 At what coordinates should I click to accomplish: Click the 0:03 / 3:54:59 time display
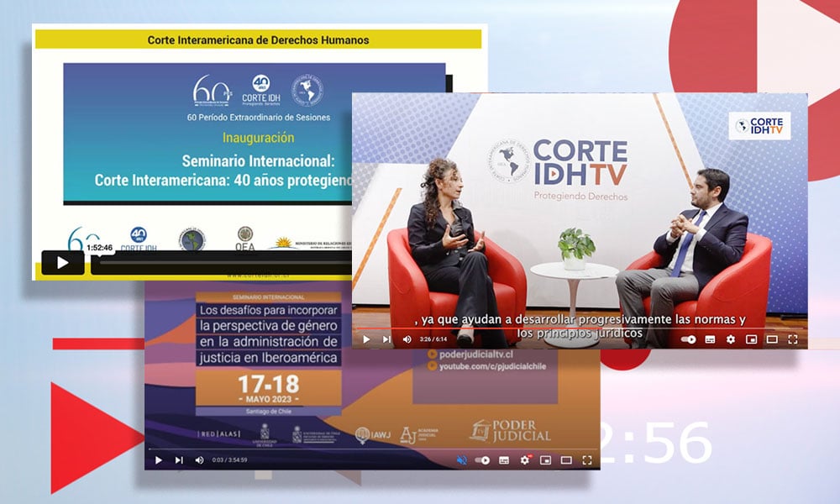229,460
